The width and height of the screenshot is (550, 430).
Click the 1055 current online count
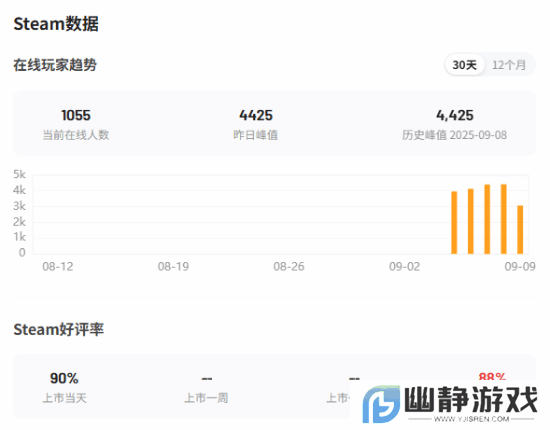click(x=76, y=115)
